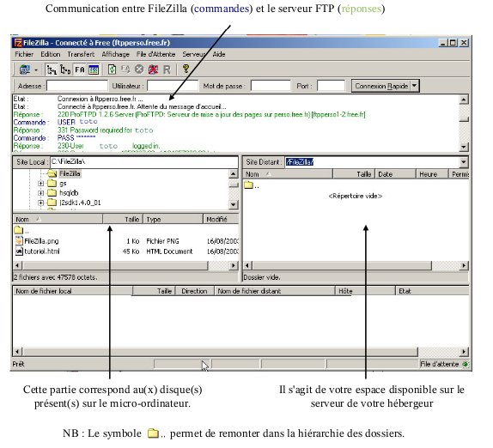Toggle the local directory tree view

pyautogui.click(x=52, y=70)
